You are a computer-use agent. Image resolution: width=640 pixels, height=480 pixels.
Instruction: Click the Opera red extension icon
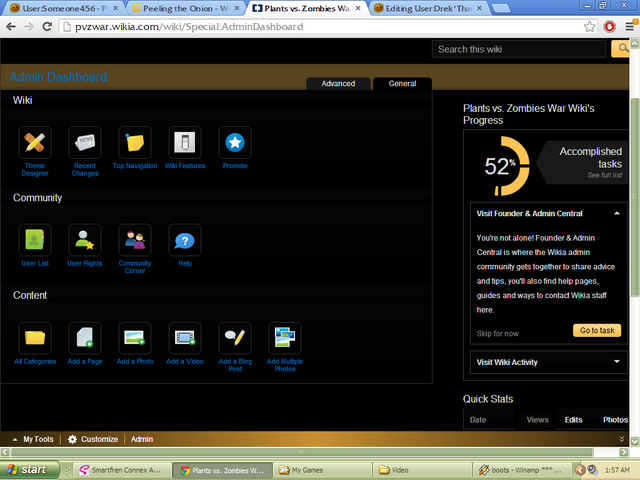[609, 27]
